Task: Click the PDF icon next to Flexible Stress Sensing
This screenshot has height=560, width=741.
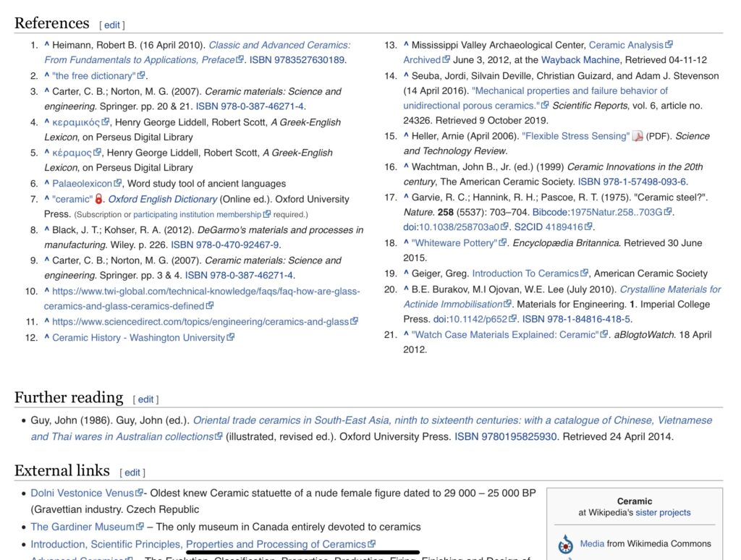Action: [x=638, y=136]
